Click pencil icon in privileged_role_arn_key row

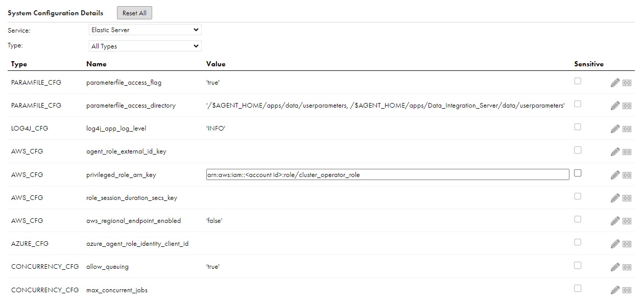(615, 175)
